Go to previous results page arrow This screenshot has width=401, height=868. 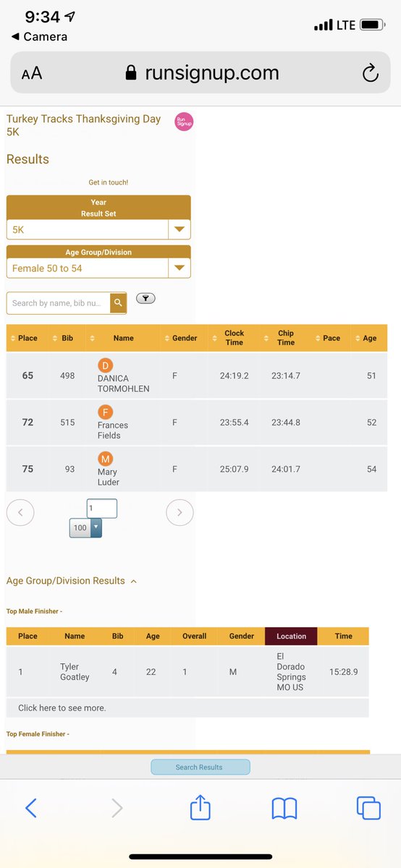click(20, 513)
